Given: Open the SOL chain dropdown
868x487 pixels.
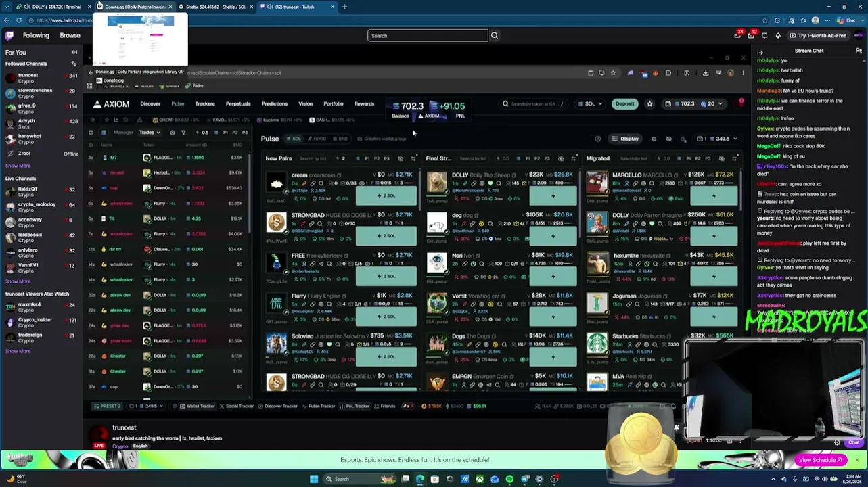Looking at the screenshot, I should point(590,104).
